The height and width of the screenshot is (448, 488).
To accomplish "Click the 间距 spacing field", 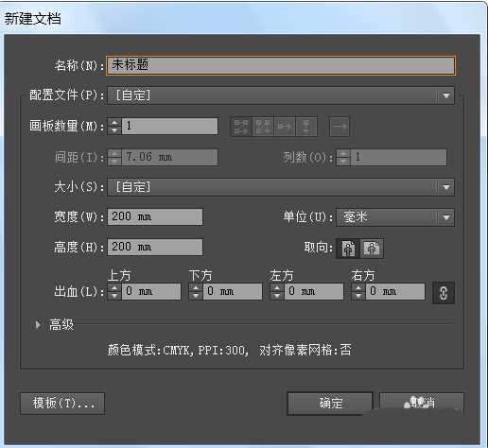I will pyautogui.click(x=169, y=157).
